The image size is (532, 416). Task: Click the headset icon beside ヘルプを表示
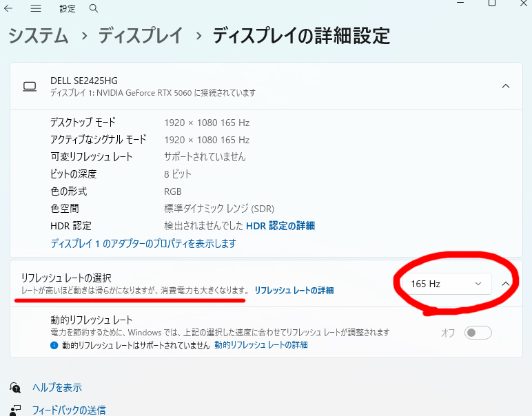tap(15, 388)
